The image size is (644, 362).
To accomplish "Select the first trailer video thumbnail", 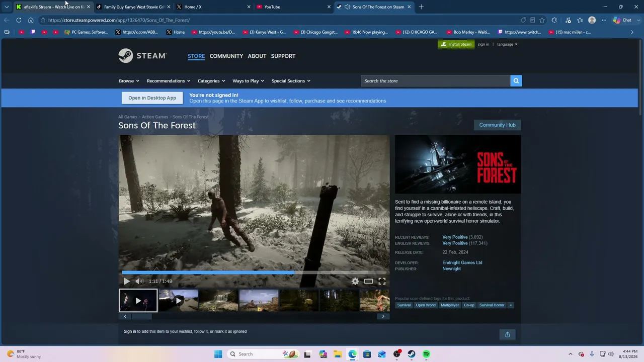I will click(x=138, y=301).
